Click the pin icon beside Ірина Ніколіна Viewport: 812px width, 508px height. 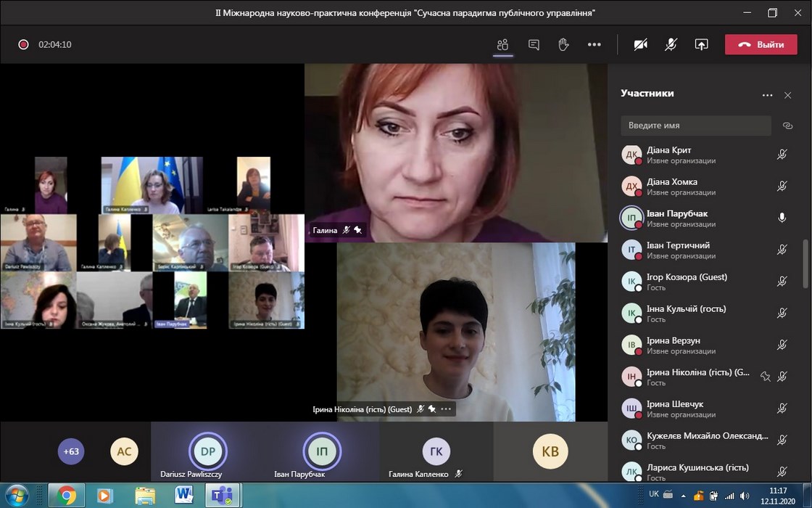click(x=765, y=376)
